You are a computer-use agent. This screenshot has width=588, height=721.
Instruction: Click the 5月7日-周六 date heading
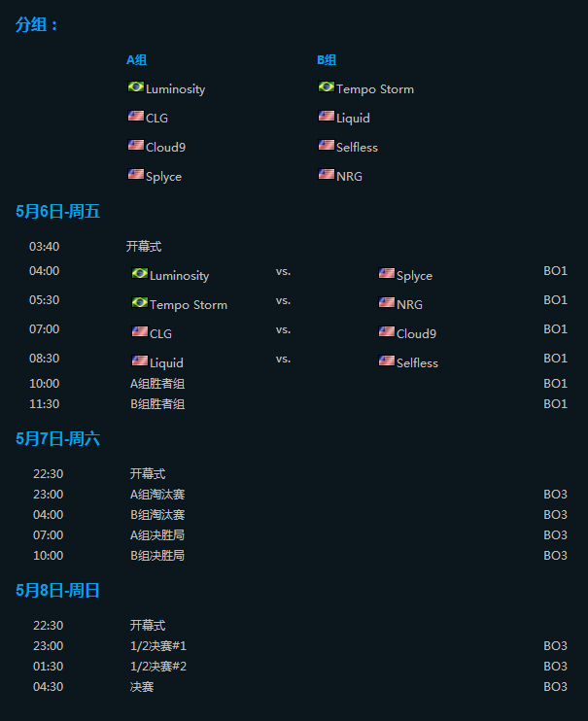click(x=57, y=439)
